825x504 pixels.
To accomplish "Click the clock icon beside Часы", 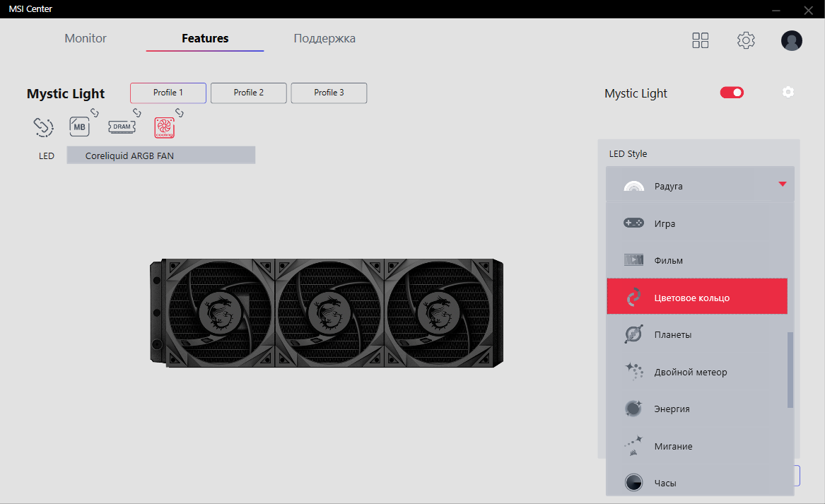I will pos(633,482).
